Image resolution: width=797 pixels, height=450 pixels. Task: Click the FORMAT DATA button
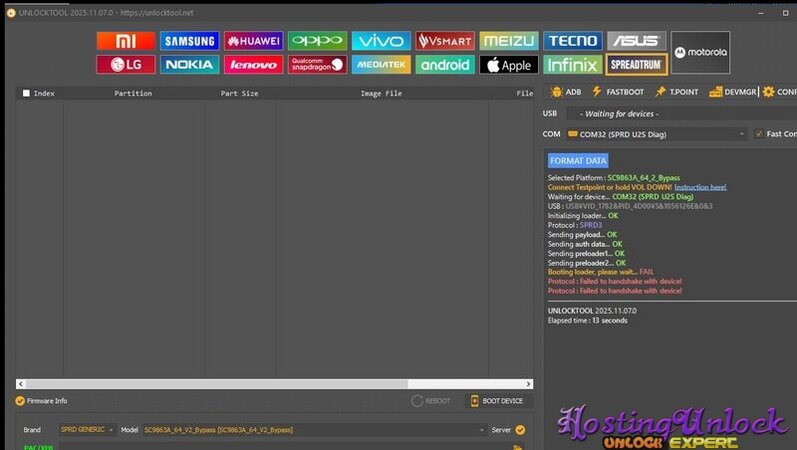coord(578,160)
